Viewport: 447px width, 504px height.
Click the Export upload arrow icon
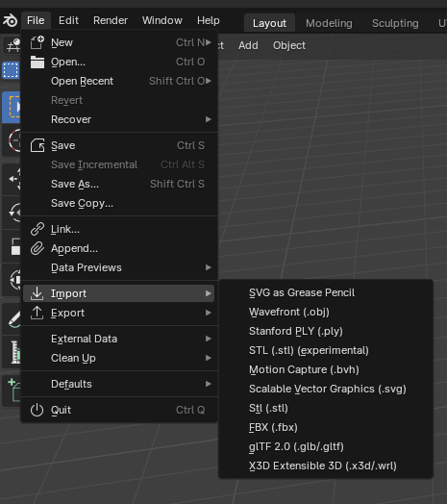[37, 313]
